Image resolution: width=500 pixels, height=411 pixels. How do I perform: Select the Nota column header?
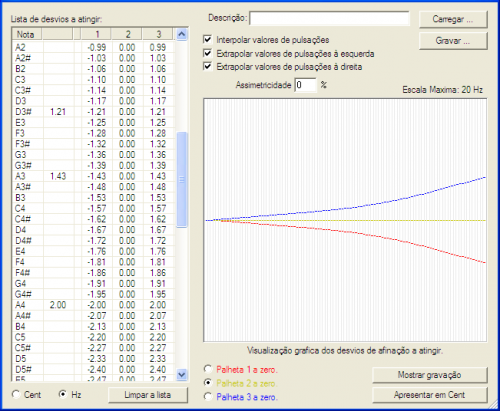pyautogui.click(x=27, y=34)
